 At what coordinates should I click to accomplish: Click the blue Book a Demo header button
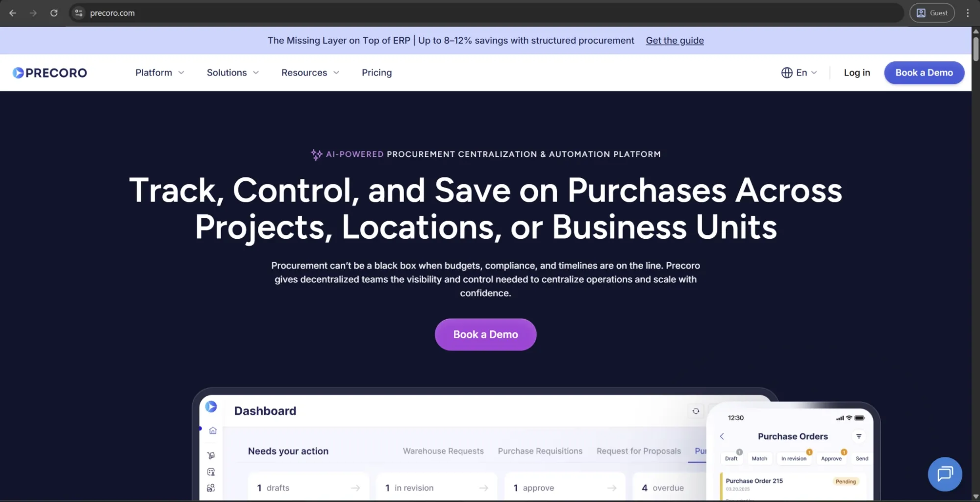pos(924,73)
